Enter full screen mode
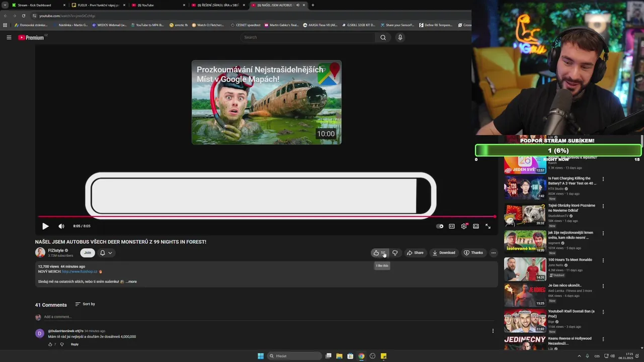Screen dimensions: 644x362 [x=488, y=226]
